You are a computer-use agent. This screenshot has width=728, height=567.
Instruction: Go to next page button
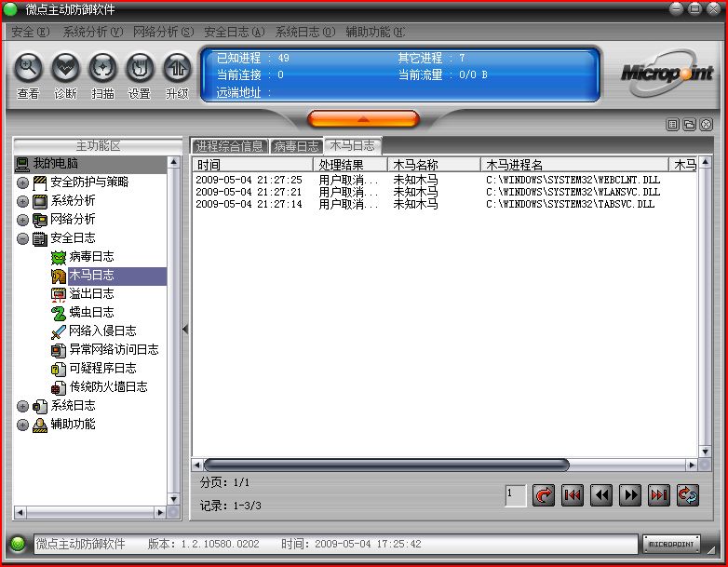[630, 495]
